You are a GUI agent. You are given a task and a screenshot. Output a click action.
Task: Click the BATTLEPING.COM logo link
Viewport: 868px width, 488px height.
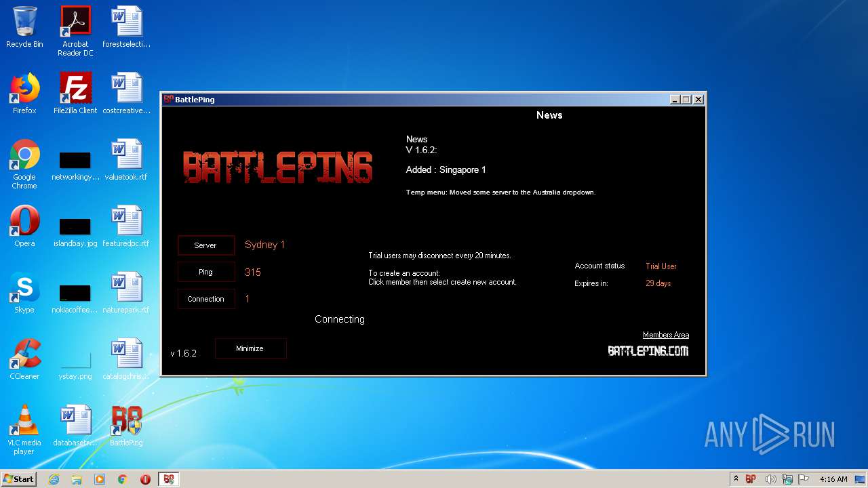pos(648,351)
